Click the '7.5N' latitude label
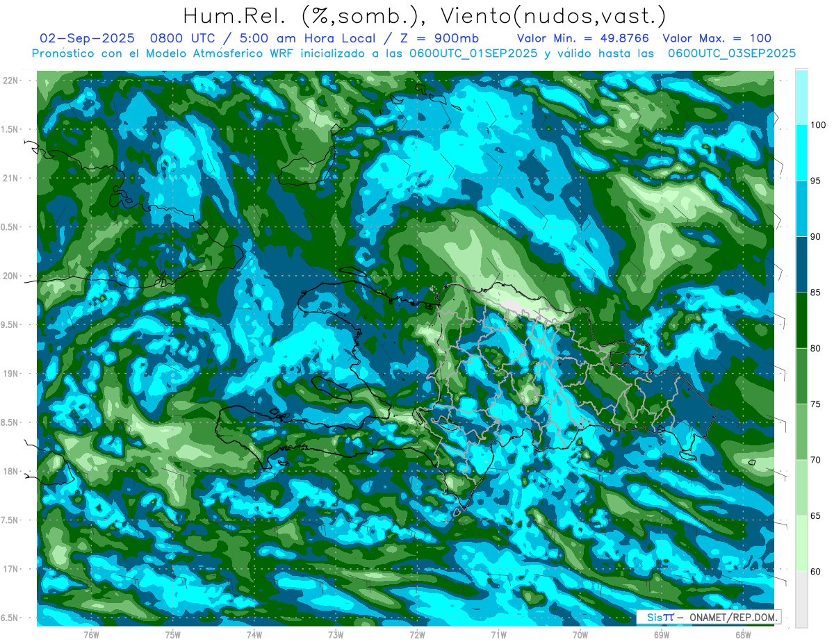The image size is (834, 644). click(10, 520)
